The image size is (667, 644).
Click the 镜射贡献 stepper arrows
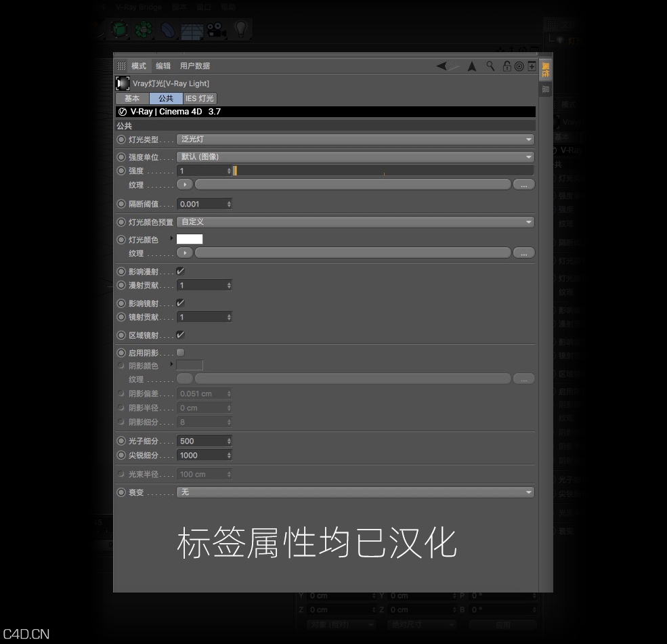229,318
